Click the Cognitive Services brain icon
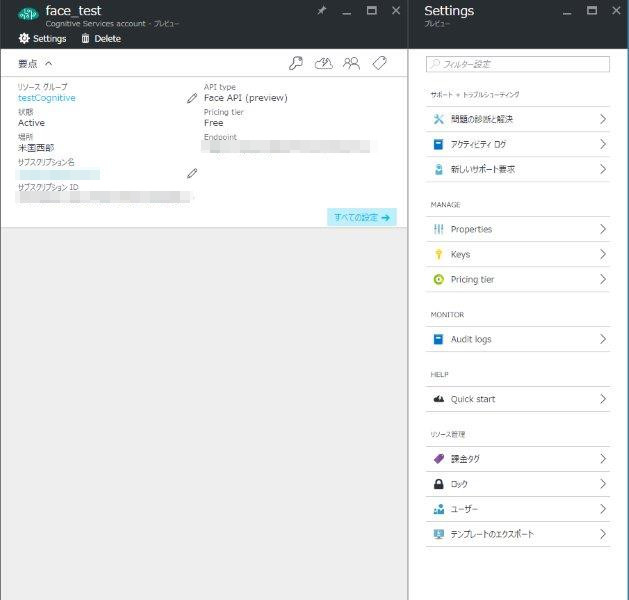629x600 pixels. click(28, 15)
